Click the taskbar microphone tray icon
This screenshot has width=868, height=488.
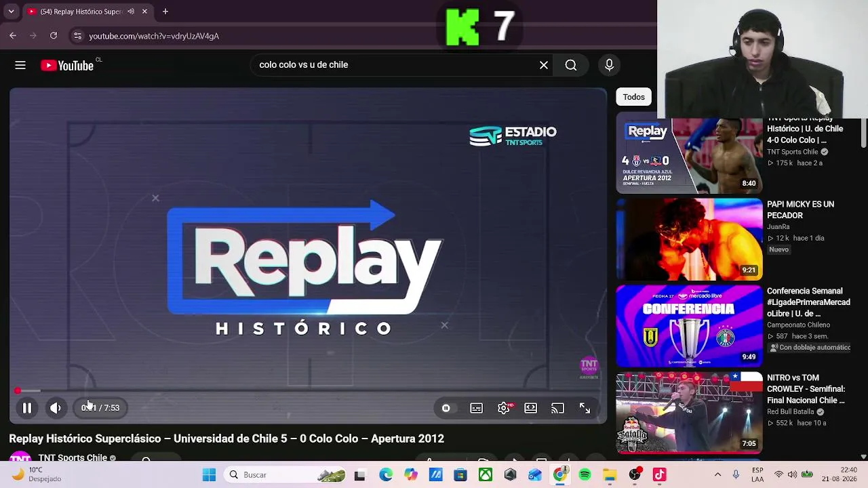(x=736, y=475)
